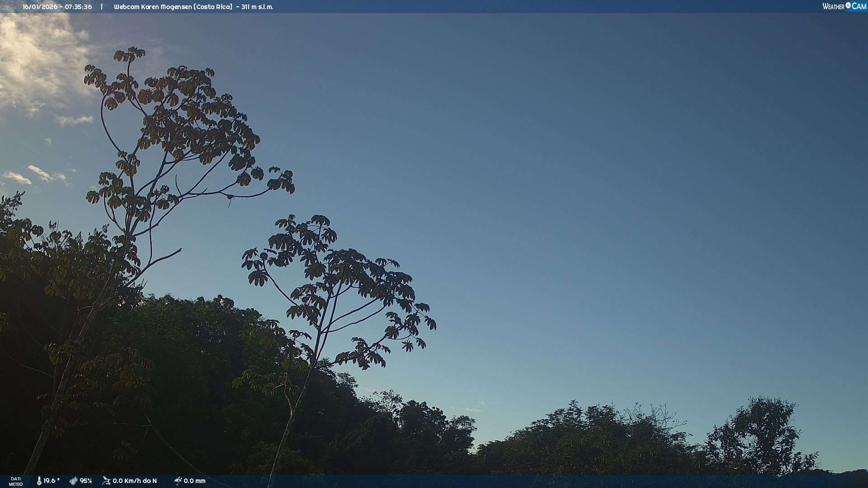Click the 0.0 Km/h da N wind value
Image resolution: width=868 pixels, height=488 pixels.
[135, 481]
